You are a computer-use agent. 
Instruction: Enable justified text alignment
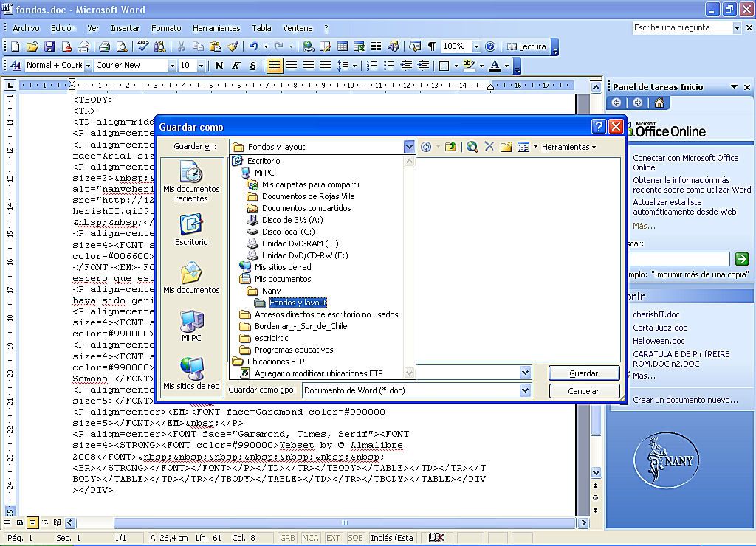(x=326, y=66)
